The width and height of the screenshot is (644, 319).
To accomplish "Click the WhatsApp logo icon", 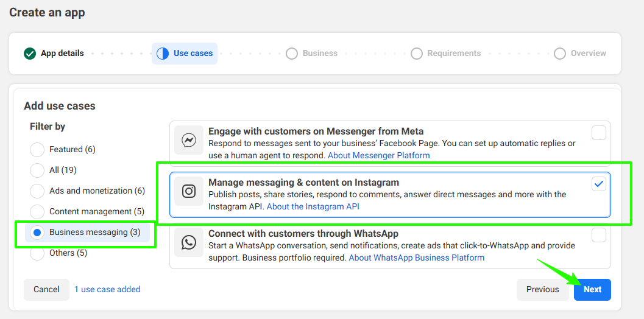I will [x=189, y=243].
